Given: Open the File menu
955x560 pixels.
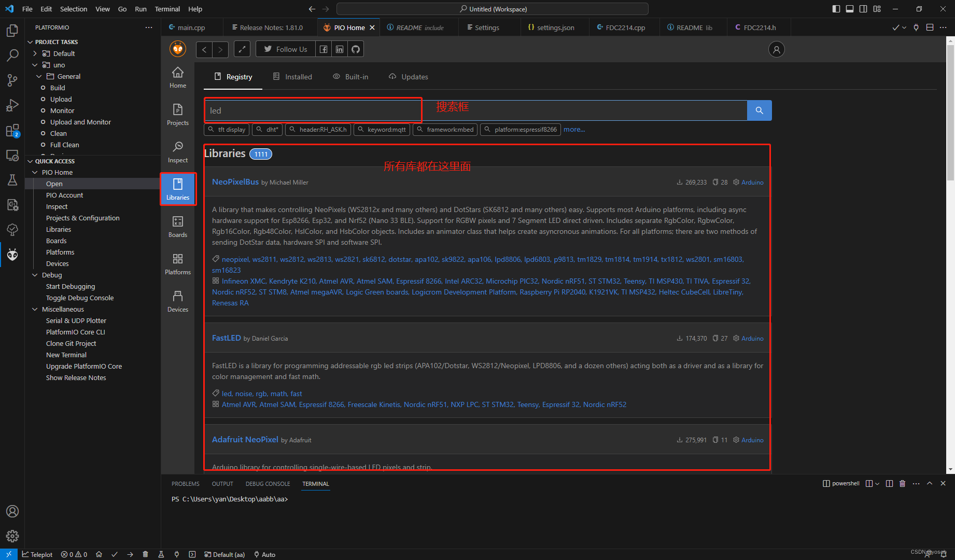Looking at the screenshot, I should tap(27, 9).
